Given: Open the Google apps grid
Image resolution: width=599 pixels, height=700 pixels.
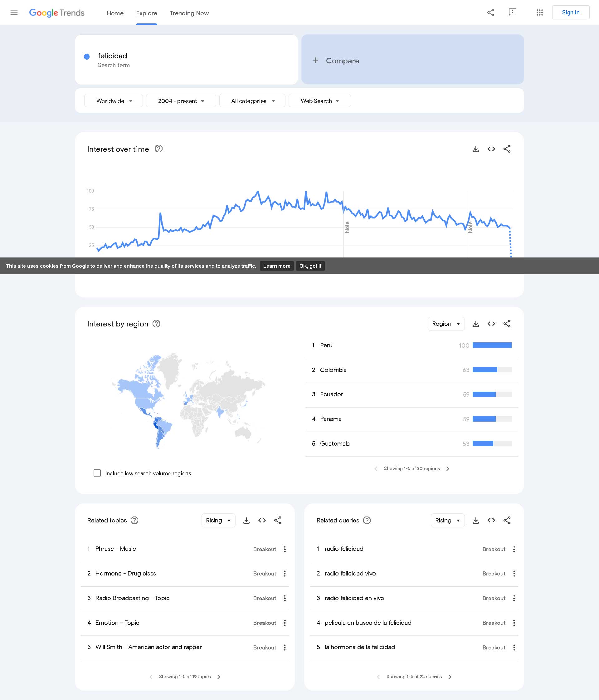Looking at the screenshot, I should pyautogui.click(x=540, y=12).
